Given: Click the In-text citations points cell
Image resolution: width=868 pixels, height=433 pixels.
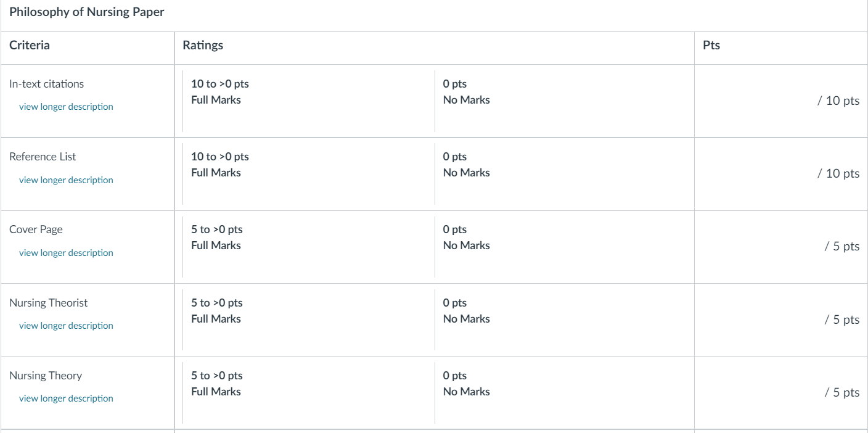Looking at the screenshot, I should pyautogui.click(x=781, y=101).
